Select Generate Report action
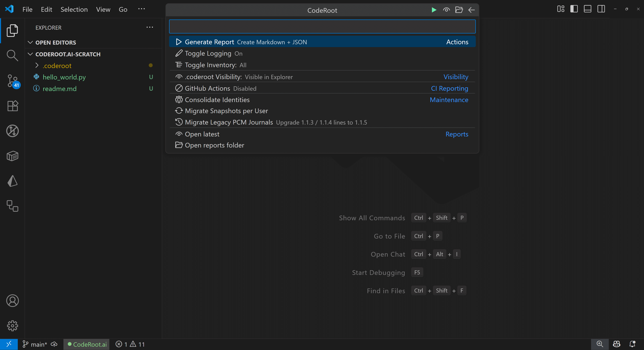Viewport: 644px width, 350px height. click(209, 42)
